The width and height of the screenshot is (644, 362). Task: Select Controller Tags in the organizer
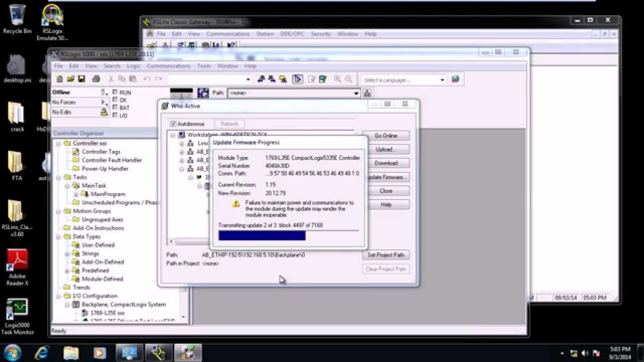pyautogui.click(x=101, y=152)
